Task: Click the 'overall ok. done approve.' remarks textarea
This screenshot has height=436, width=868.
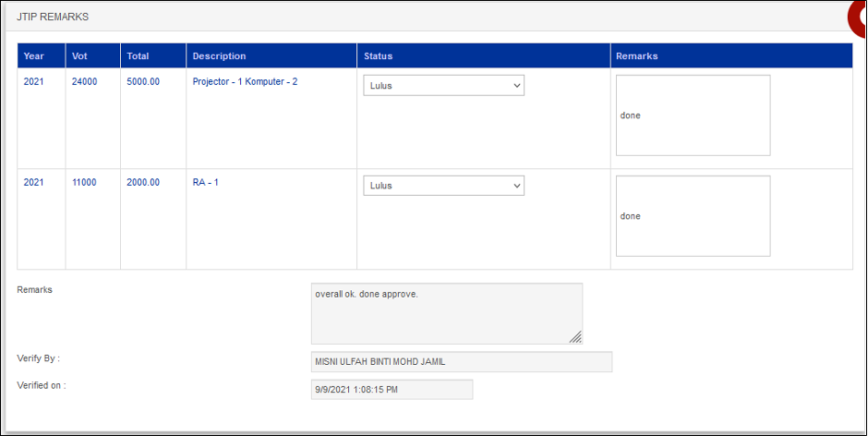Action: [x=446, y=313]
